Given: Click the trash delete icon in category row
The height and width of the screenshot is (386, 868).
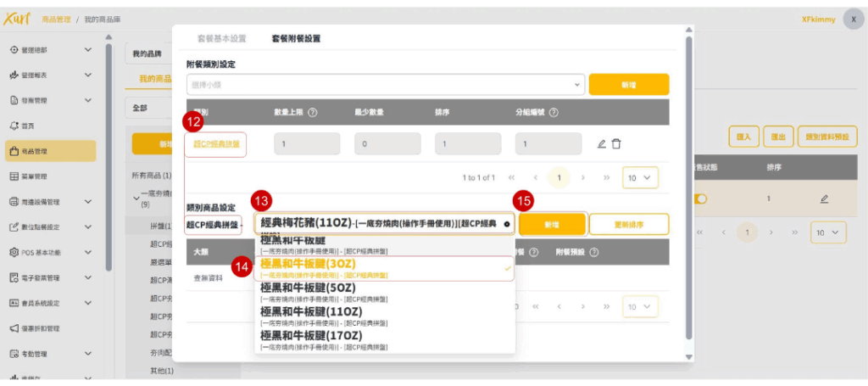Looking at the screenshot, I should (x=616, y=144).
